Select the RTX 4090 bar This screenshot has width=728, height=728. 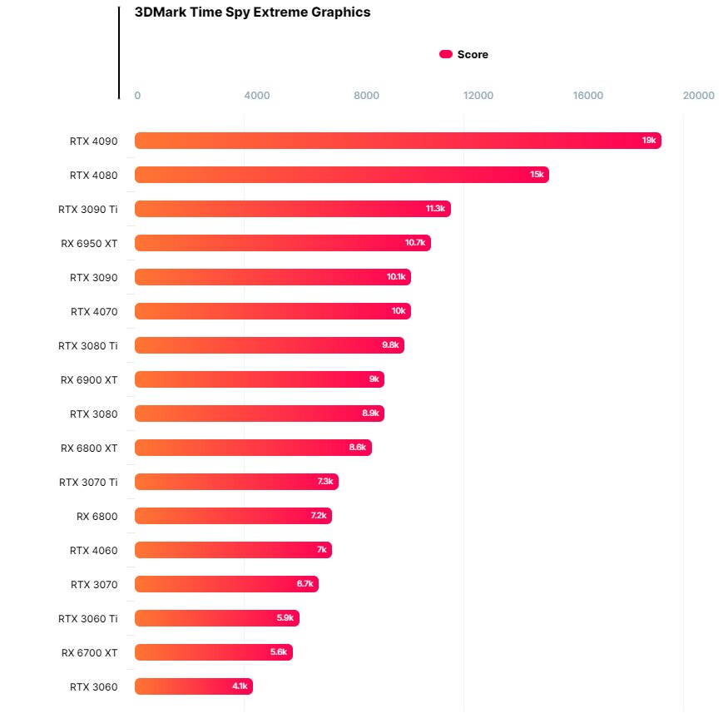(398, 141)
